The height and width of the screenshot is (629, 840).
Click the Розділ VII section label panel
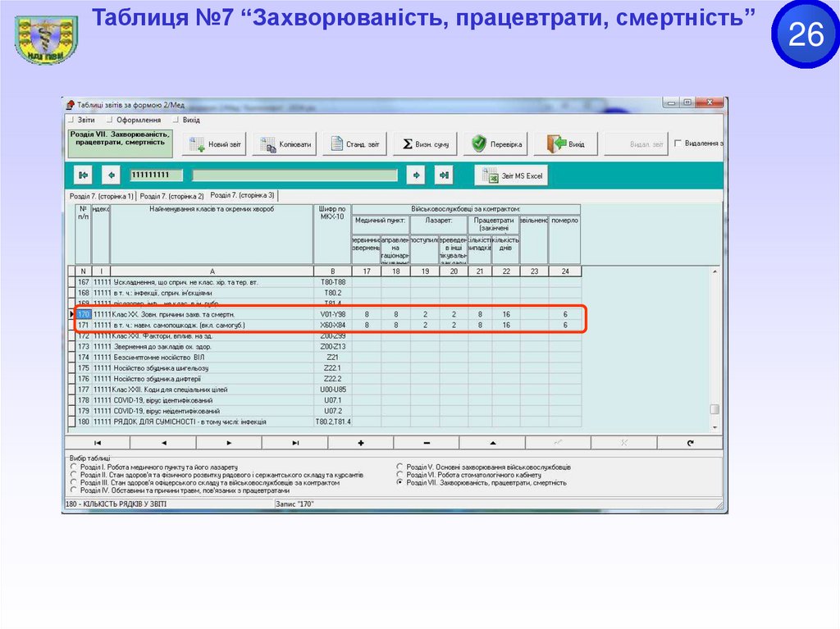(x=120, y=143)
